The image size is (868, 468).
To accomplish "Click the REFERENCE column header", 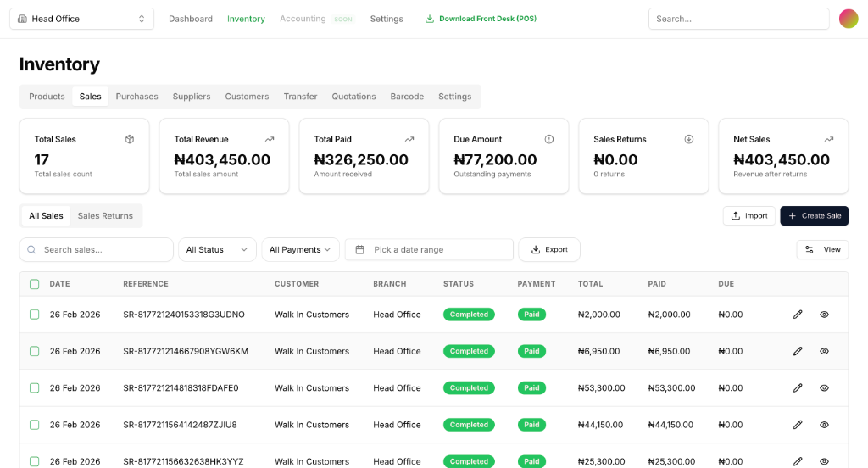I will [x=146, y=284].
